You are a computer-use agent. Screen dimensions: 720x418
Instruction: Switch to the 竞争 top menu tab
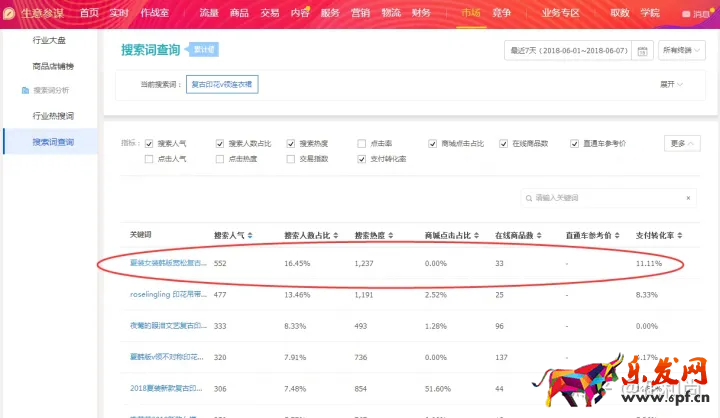click(501, 13)
